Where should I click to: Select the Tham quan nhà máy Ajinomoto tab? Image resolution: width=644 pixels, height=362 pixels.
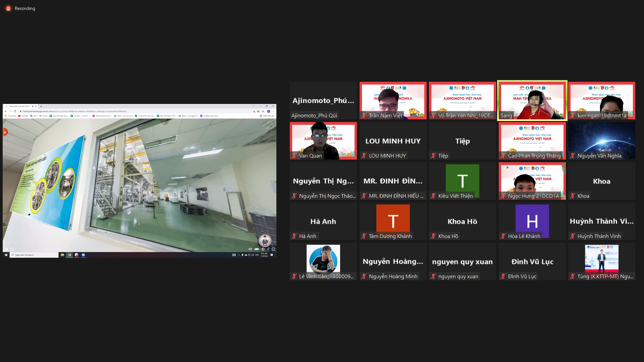point(19,106)
